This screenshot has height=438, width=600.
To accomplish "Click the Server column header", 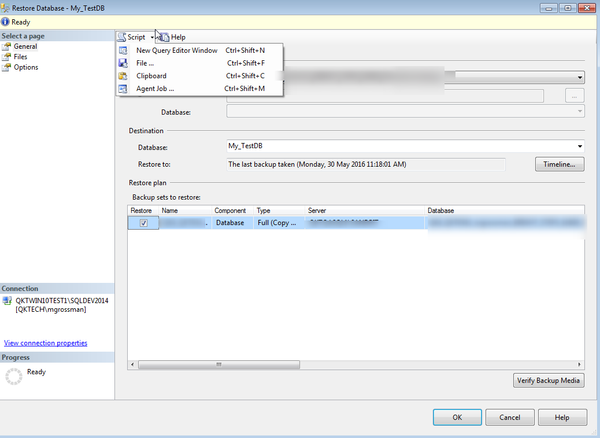I will point(365,211).
